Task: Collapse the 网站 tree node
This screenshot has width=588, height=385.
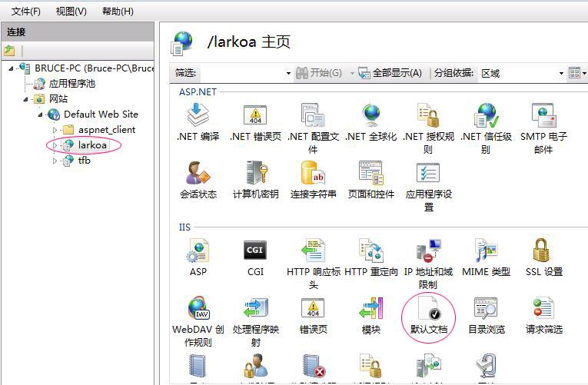Action: (x=25, y=99)
